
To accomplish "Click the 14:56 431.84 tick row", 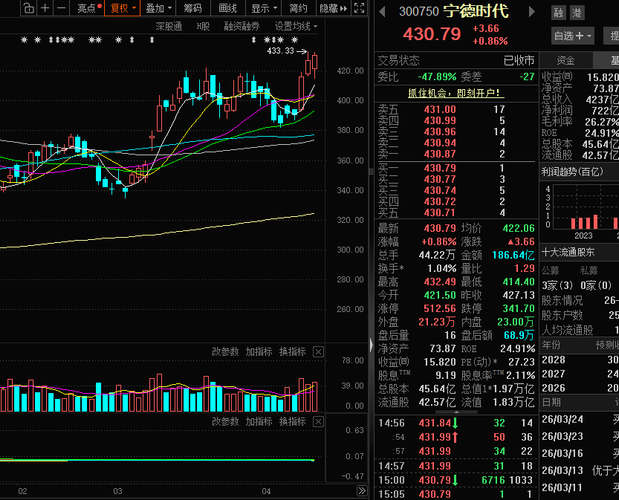I will [x=456, y=423].
